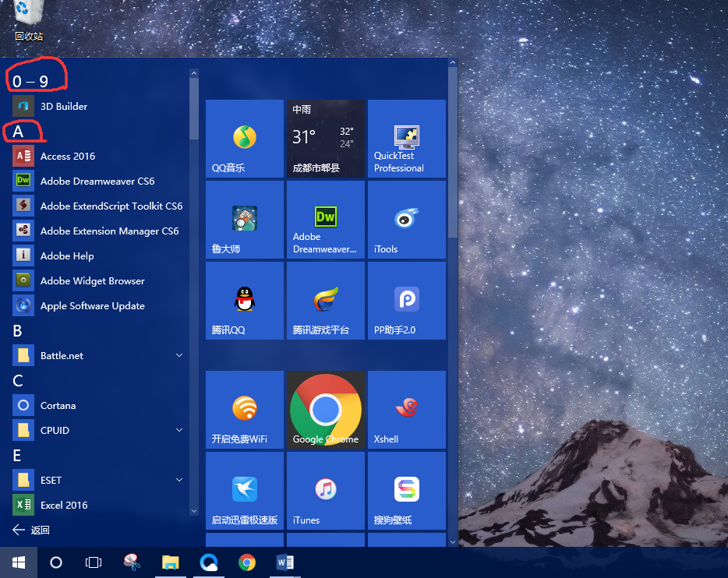Open the Snipping Tool on the taskbar

pyautogui.click(x=133, y=562)
